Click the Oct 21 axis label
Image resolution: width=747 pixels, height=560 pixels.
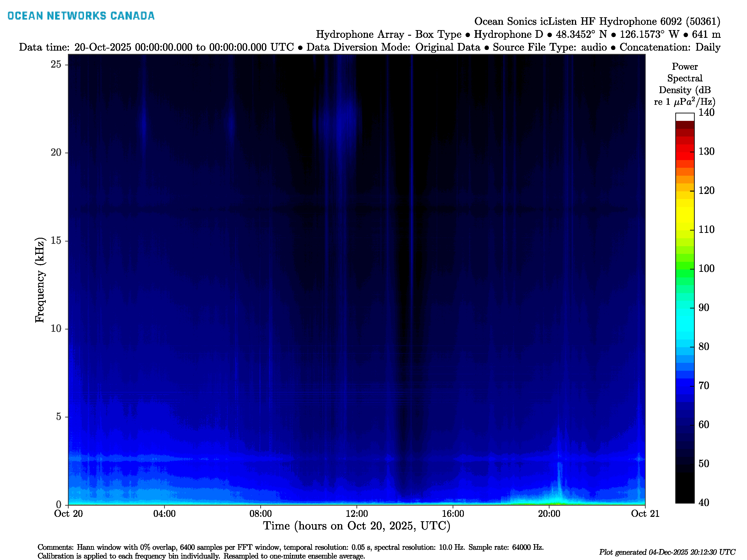[x=645, y=514]
